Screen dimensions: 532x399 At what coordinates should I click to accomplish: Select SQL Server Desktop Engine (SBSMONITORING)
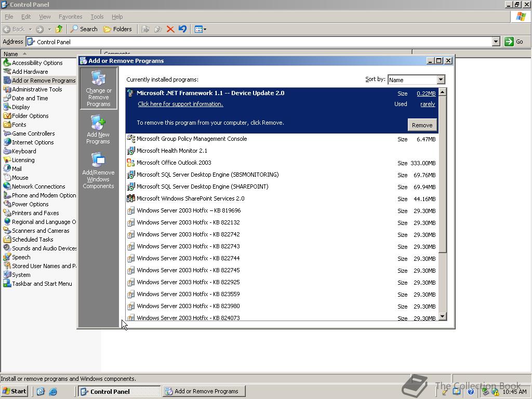281,175
